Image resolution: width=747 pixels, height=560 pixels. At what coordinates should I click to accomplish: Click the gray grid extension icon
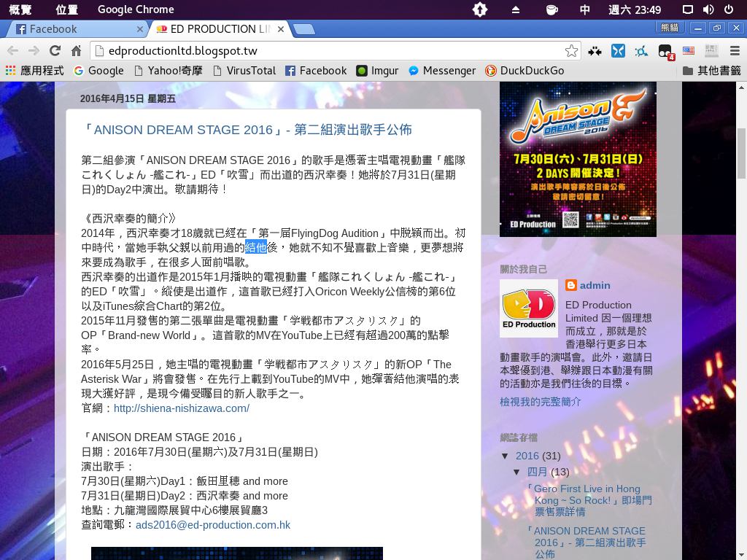tap(711, 50)
